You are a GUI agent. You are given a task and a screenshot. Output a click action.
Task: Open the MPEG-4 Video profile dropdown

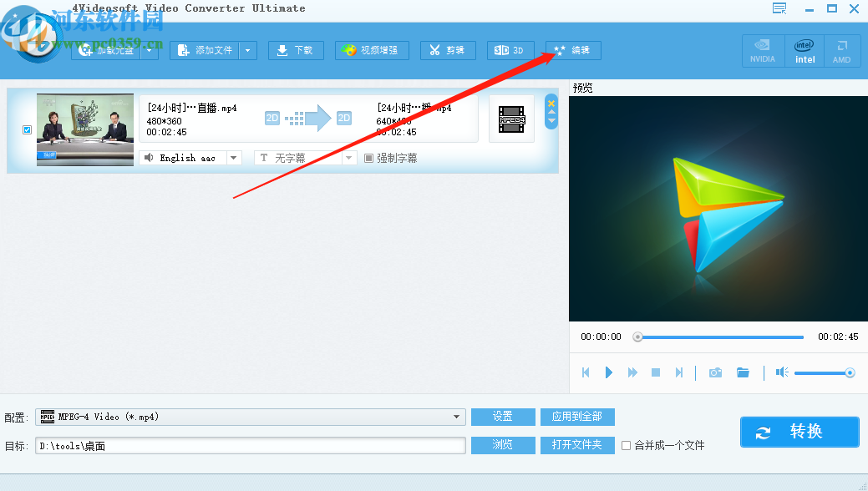coord(456,417)
